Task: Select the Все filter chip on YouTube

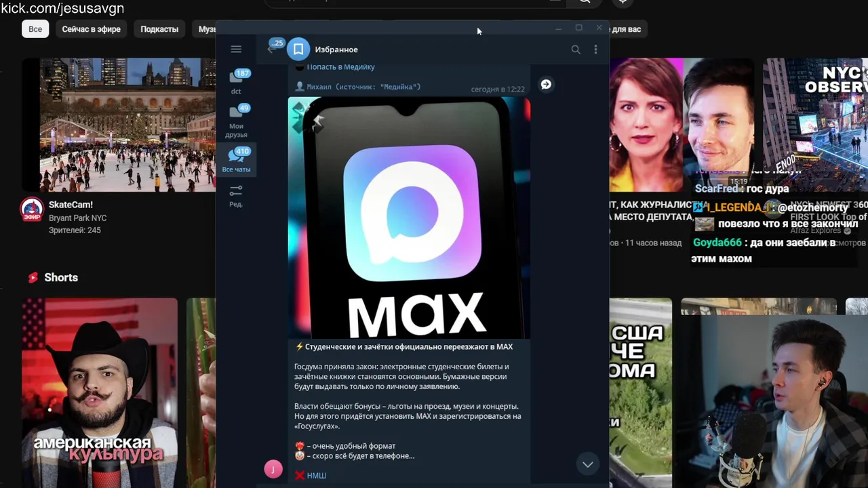Action: pos(35,29)
